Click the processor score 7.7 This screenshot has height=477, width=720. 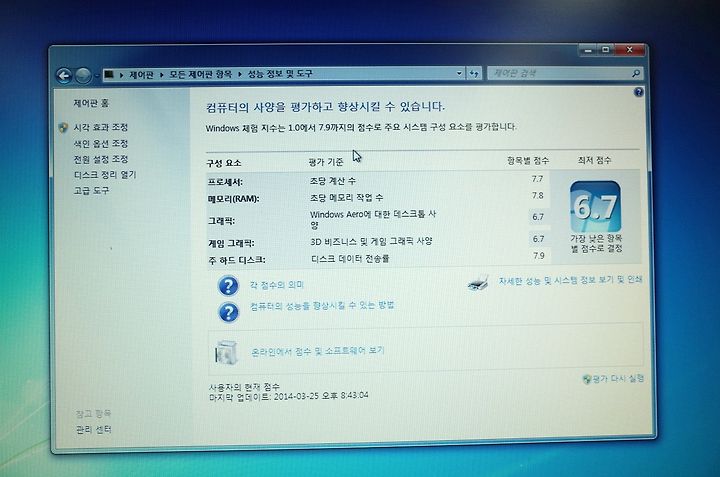click(537, 179)
